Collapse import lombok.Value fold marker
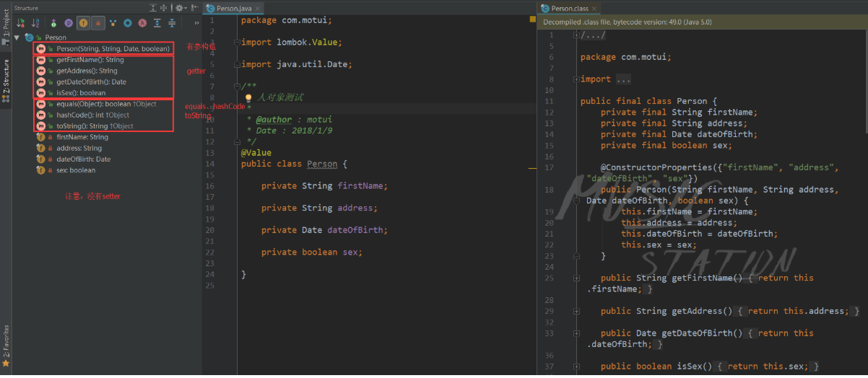Screen dimensions: 868x378 (237, 43)
